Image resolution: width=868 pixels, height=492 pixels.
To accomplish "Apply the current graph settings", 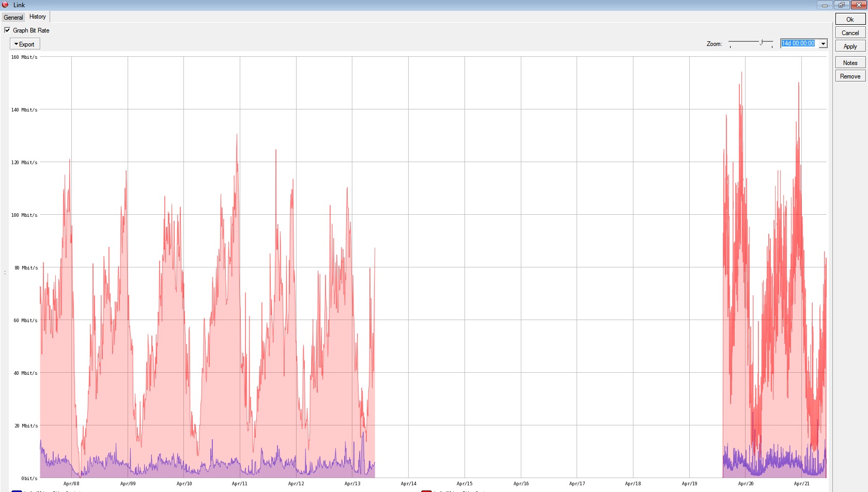I will tap(849, 46).
